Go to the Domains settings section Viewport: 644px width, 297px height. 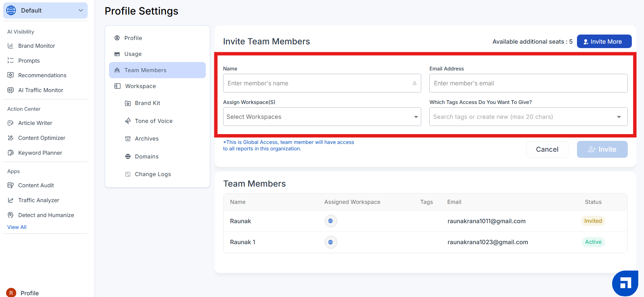pos(146,156)
